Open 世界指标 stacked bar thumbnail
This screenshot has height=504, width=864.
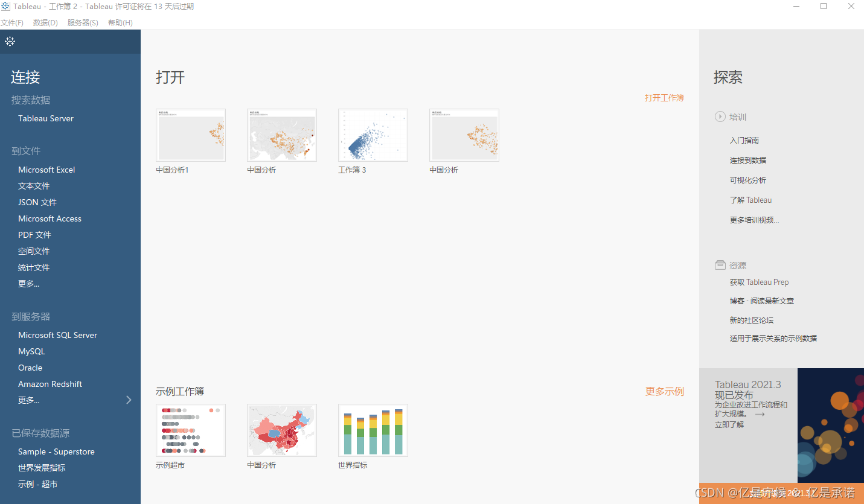[x=373, y=430]
